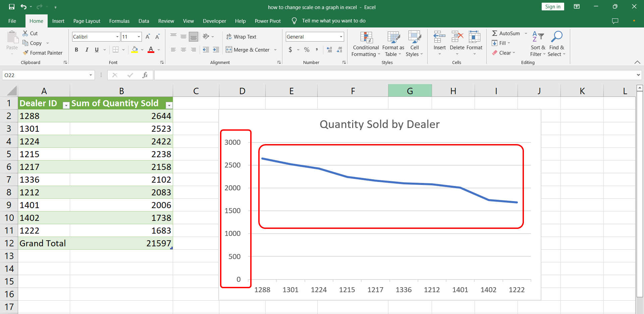Select column G header

[410, 91]
